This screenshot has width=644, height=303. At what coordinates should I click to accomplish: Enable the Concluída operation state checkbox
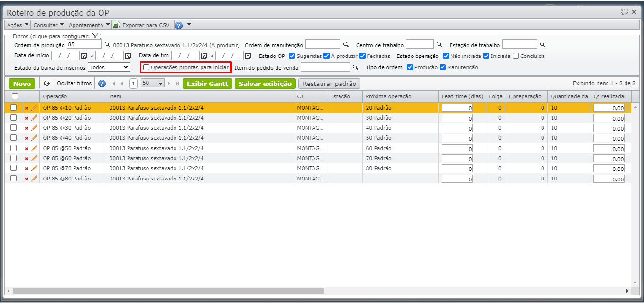(515, 56)
